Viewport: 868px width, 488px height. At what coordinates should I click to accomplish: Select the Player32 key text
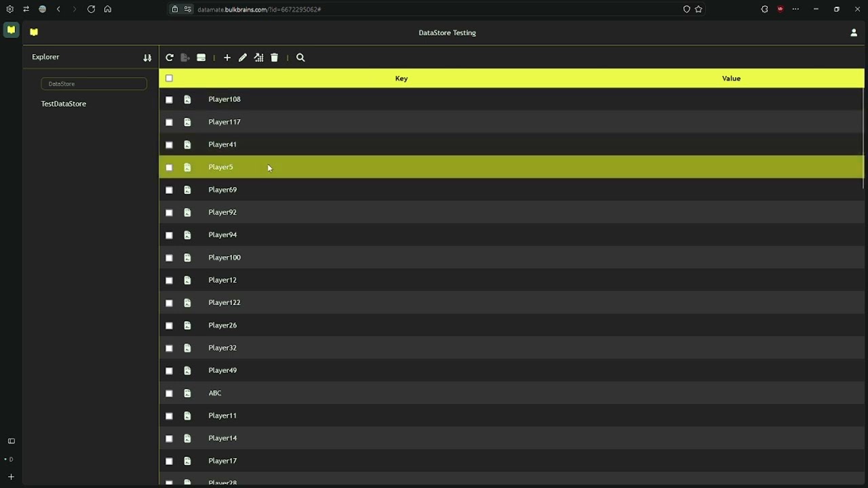point(222,348)
